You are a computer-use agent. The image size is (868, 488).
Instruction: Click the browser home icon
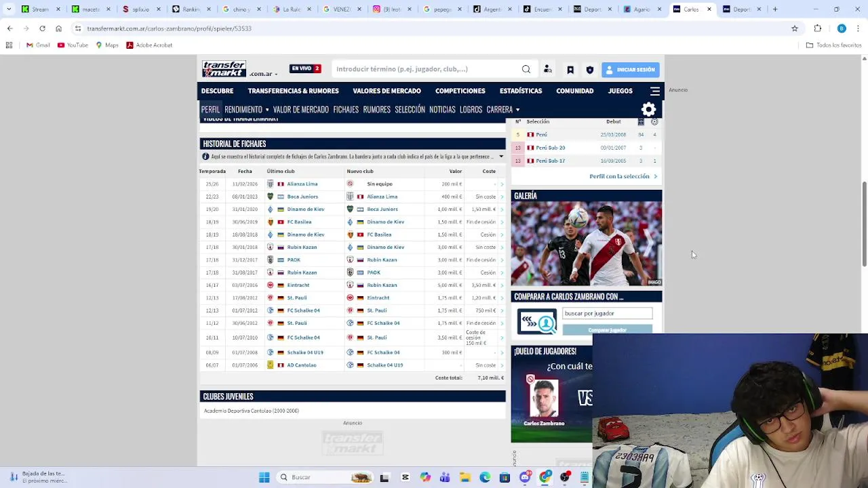[x=58, y=28]
